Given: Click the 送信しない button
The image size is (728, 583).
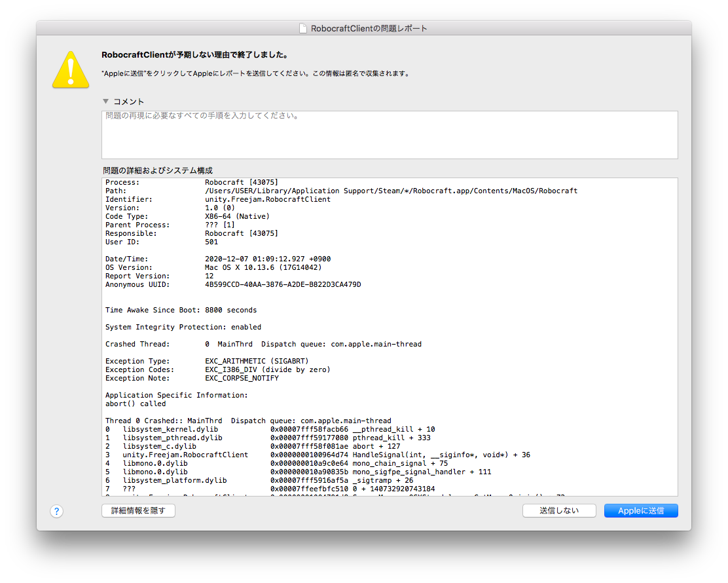Looking at the screenshot, I should click(559, 510).
